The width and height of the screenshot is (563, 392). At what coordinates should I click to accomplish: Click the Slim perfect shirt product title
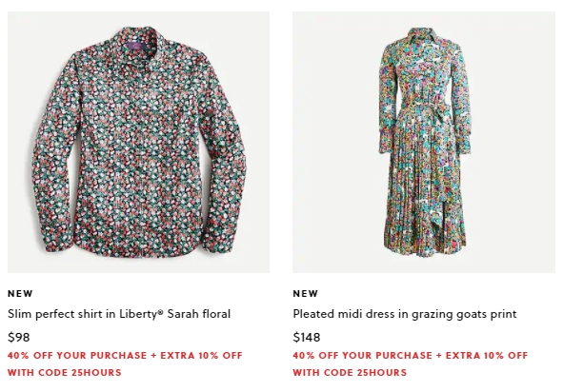(x=119, y=314)
